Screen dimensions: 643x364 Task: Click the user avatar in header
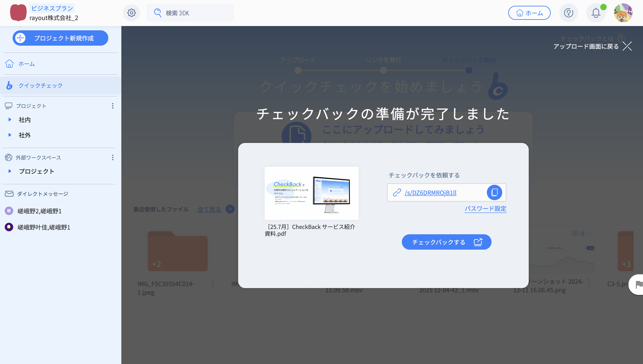coord(623,13)
